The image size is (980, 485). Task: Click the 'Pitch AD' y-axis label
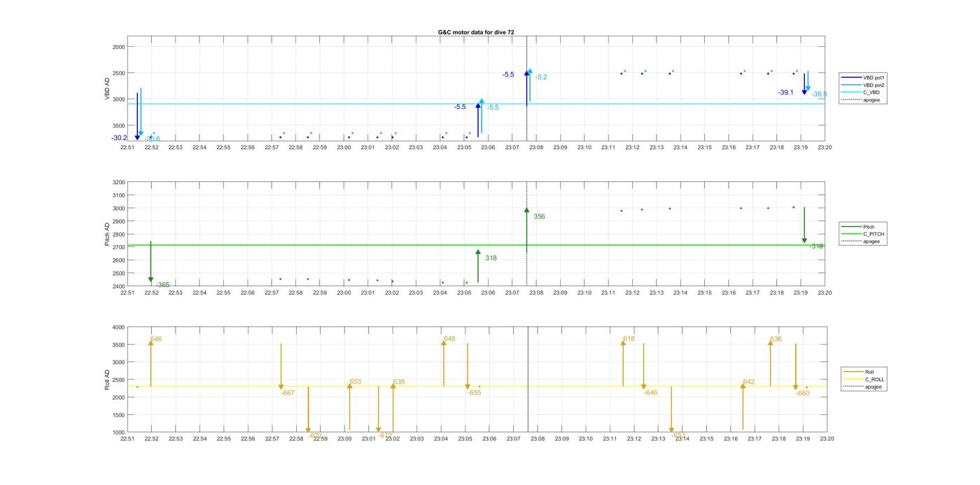[x=108, y=234]
